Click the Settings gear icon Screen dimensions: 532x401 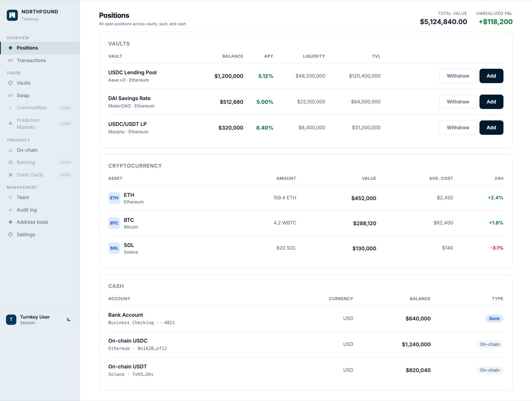pyautogui.click(x=11, y=235)
